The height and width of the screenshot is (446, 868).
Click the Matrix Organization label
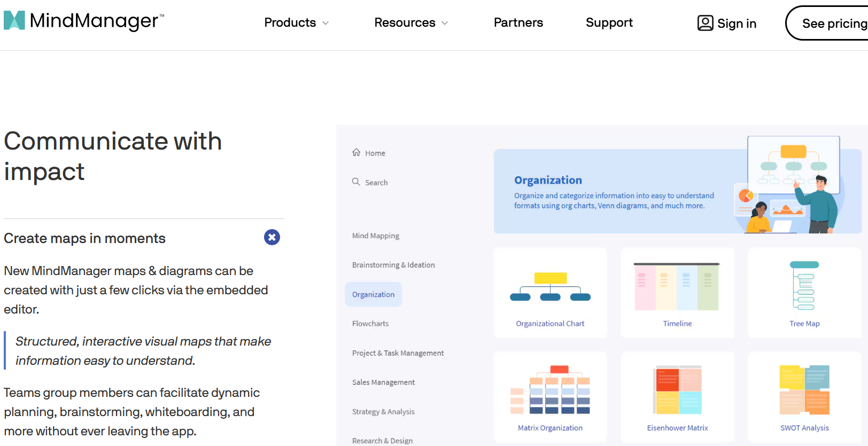click(x=550, y=428)
